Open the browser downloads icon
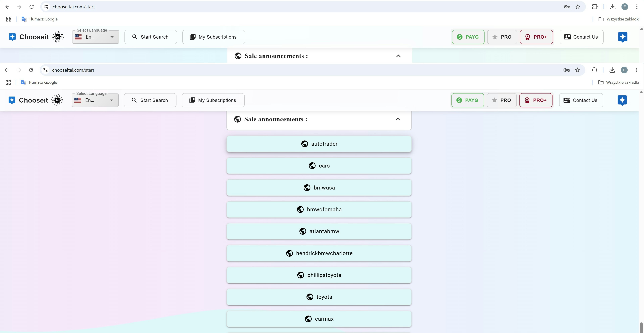This screenshot has width=644, height=333. click(x=612, y=70)
